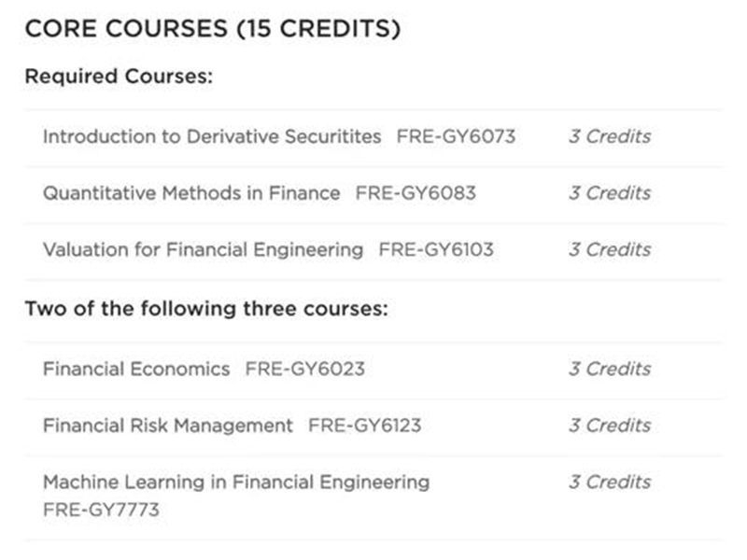This screenshot has width=747, height=560.
Task: Click course code FRE-GY6023
Action: 305,369
